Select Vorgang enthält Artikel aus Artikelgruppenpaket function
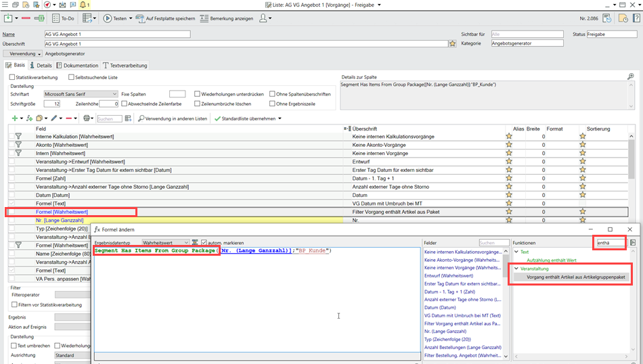The image size is (643, 364). point(576,277)
